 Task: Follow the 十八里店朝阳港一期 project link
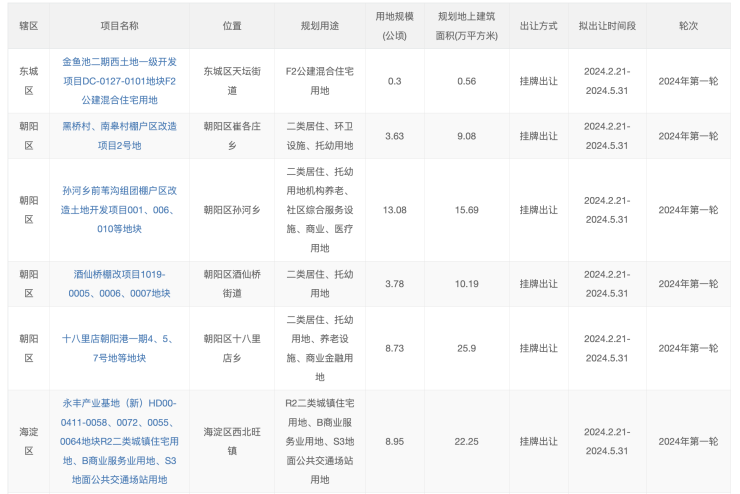coord(119,348)
